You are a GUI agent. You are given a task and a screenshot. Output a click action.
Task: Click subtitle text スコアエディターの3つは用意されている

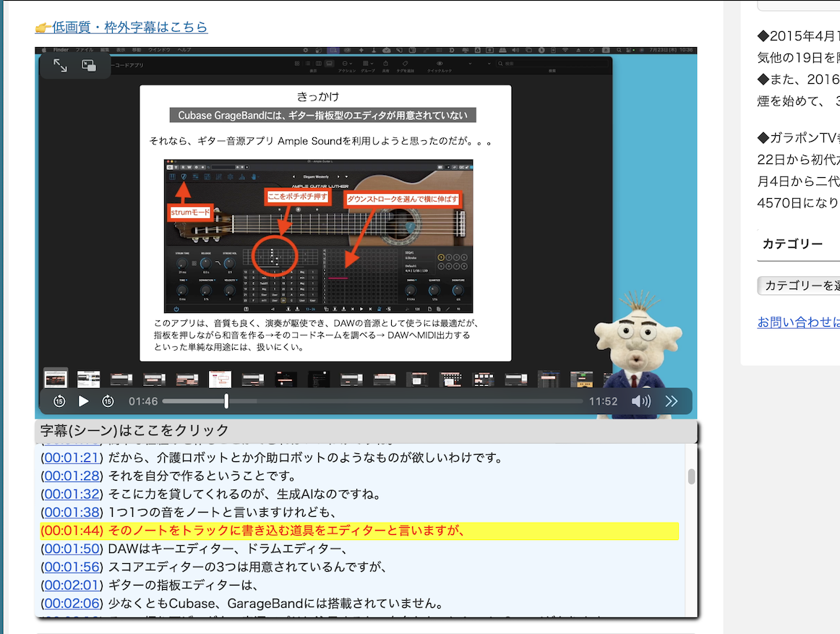pos(247,567)
